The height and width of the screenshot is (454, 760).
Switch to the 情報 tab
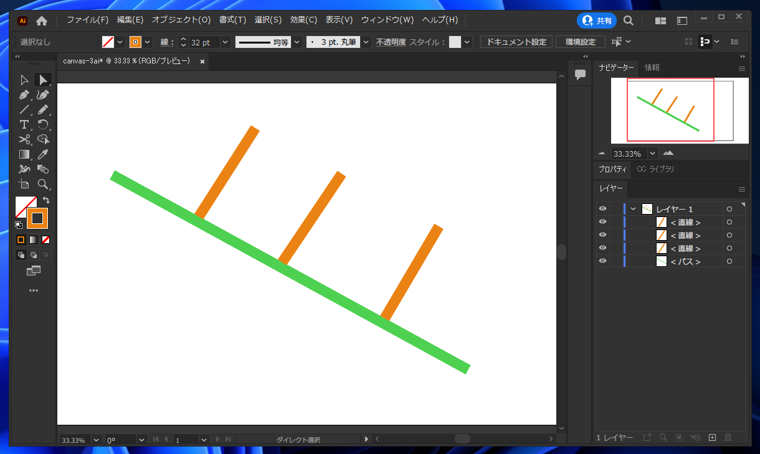(x=652, y=67)
